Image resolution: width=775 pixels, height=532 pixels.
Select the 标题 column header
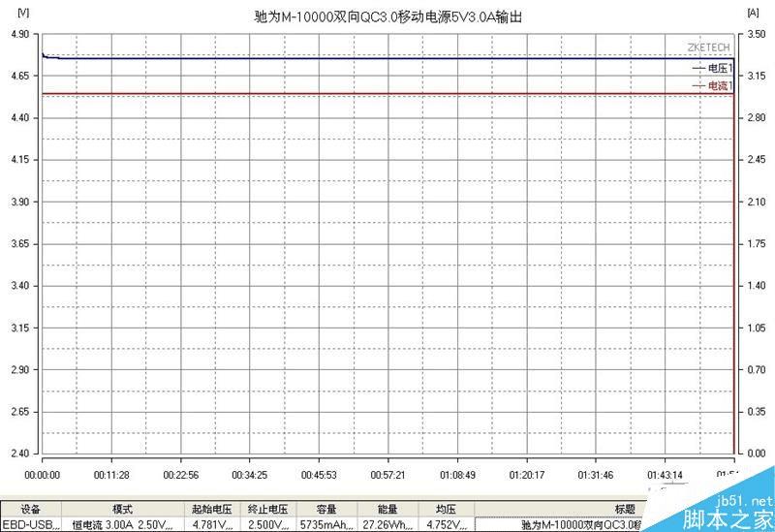(625, 509)
